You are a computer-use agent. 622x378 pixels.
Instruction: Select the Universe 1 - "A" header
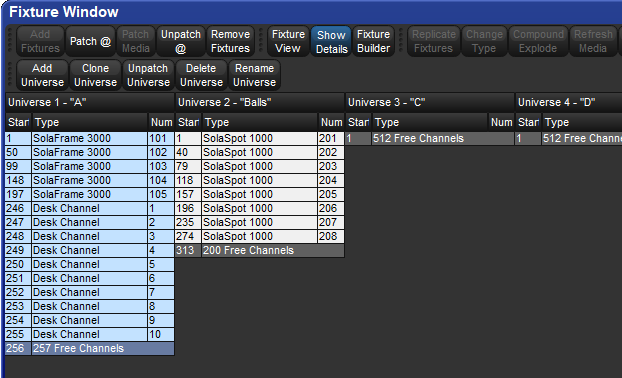tap(90, 102)
